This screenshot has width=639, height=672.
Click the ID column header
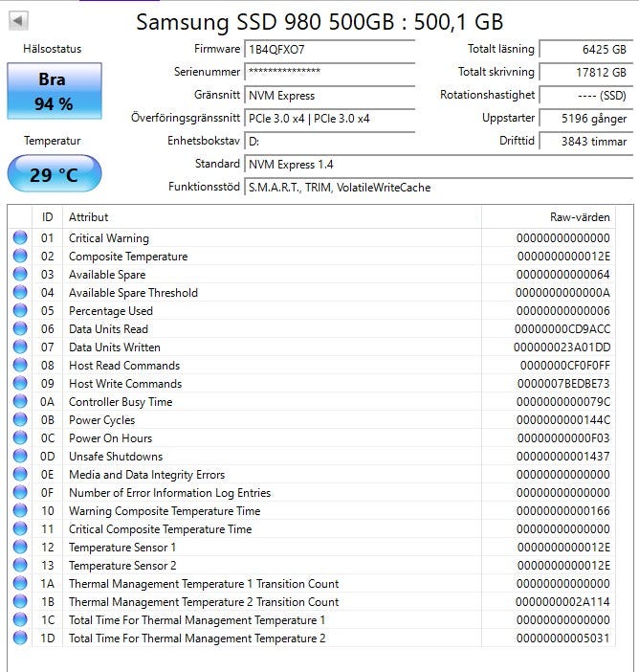click(x=47, y=217)
